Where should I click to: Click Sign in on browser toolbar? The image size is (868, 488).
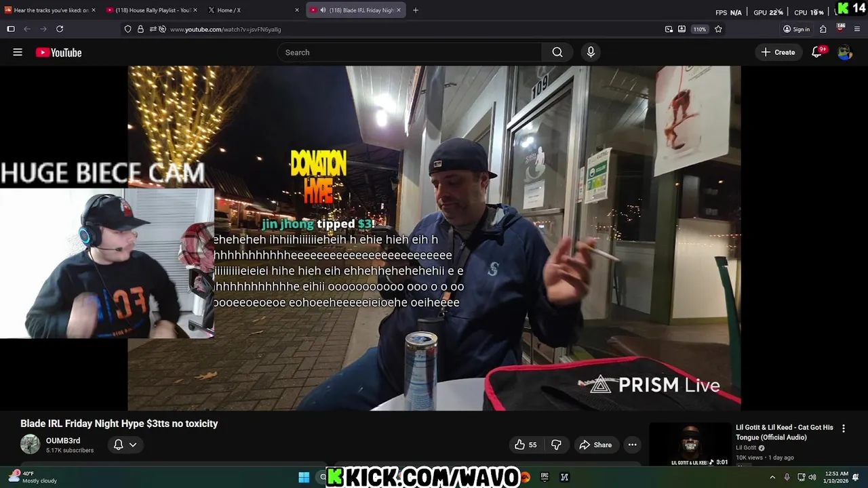point(796,29)
